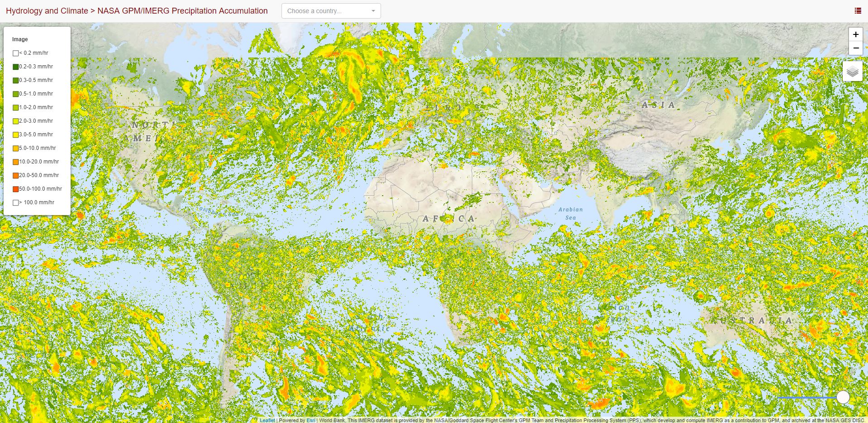Zoom out of the precipitation map

pyautogui.click(x=855, y=48)
